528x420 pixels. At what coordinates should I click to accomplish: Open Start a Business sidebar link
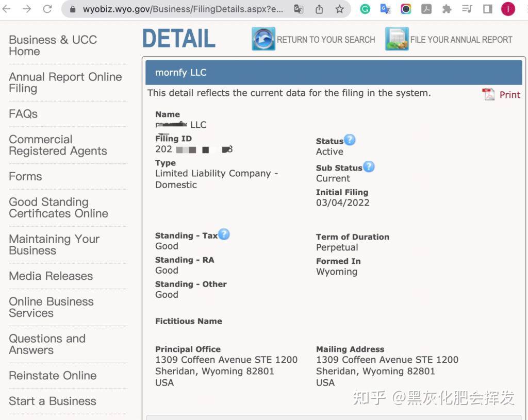pos(53,401)
